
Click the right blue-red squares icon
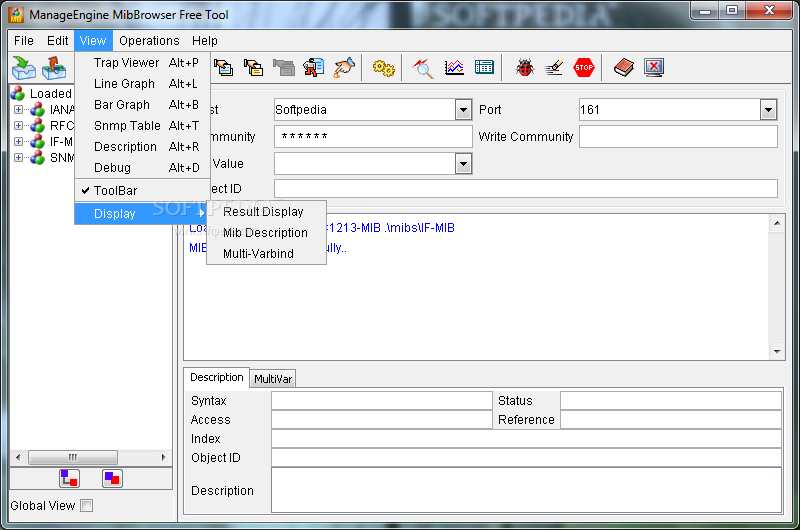coord(112,478)
